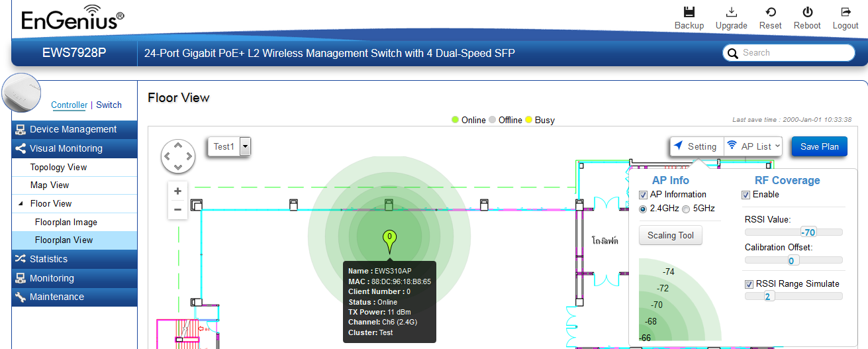Image resolution: width=868 pixels, height=349 pixels.
Task: Click the Visual Monitoring share icon
Action: point(20,148)
